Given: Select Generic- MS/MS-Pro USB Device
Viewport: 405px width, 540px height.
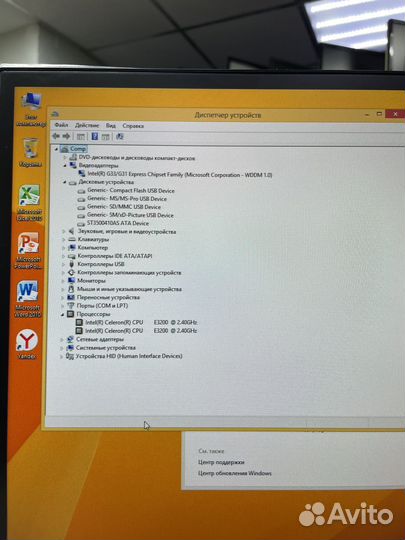Looking at the screenshot, I should click(x=126, y=199).
